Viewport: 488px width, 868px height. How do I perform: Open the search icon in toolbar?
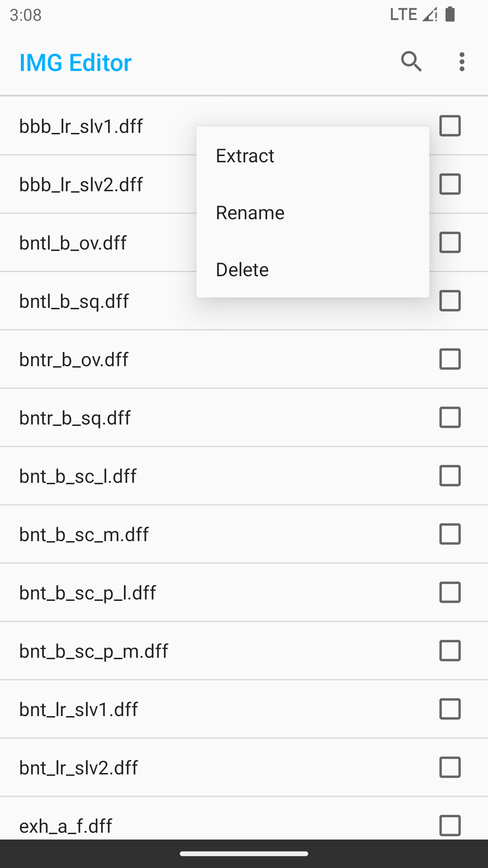411,62
